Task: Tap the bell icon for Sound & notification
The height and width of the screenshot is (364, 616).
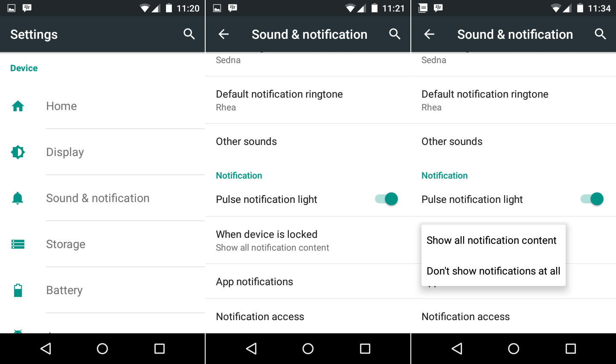Action: pyautogui.click(x=18, y=198)
